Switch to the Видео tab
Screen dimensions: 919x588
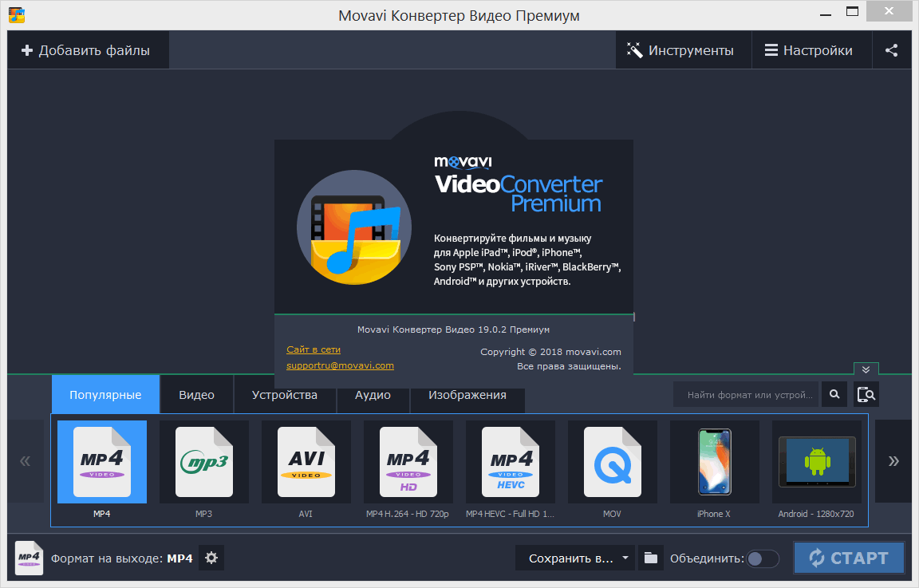(196, 395)
